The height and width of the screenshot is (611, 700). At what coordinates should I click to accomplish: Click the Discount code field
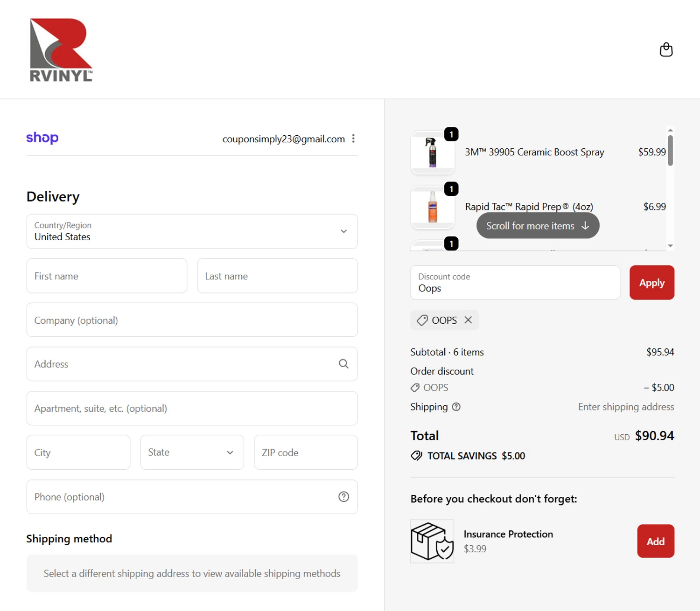515,283
